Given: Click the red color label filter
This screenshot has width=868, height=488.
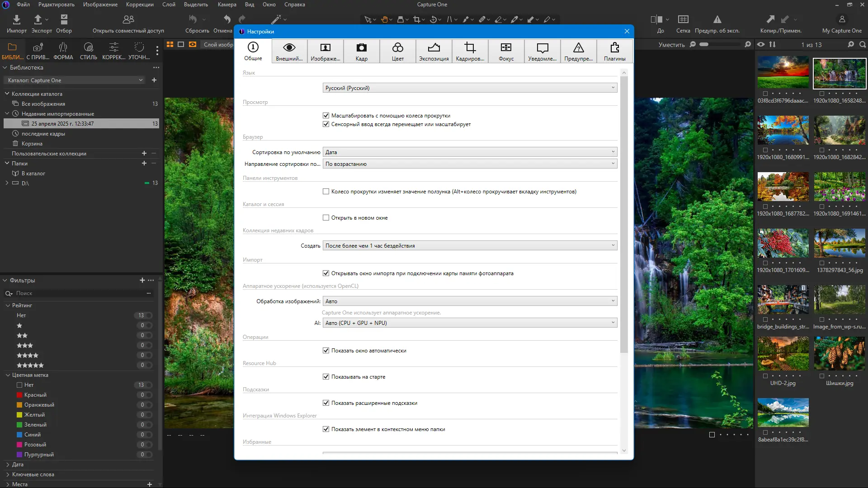Looking at the screenshot, I should [35, 395].
